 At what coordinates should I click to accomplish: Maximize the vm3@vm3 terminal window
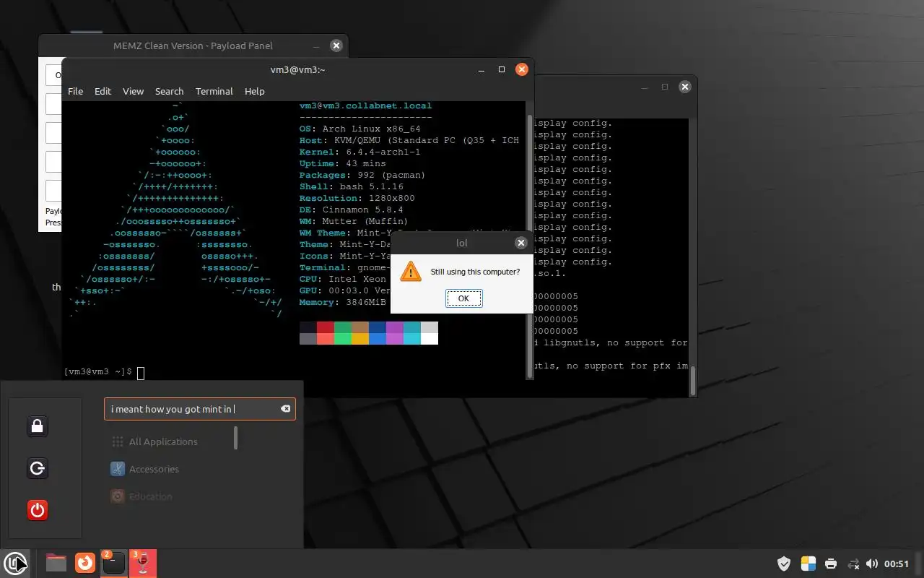click(502, 69)
